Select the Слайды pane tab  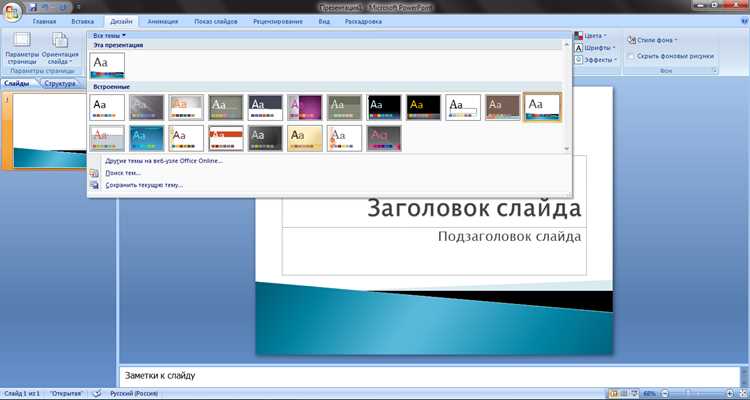[18, 84]
